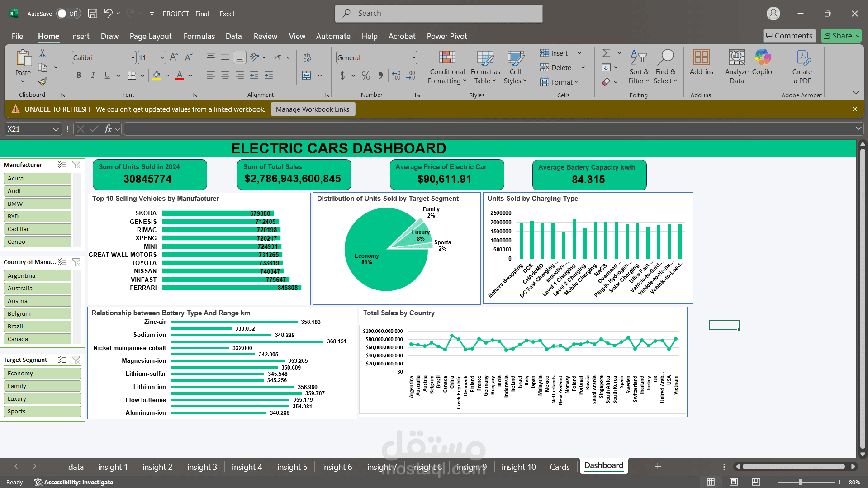Launch Analyze Data tool
This screenshot has width=868, height=488.
pos(736,67)
